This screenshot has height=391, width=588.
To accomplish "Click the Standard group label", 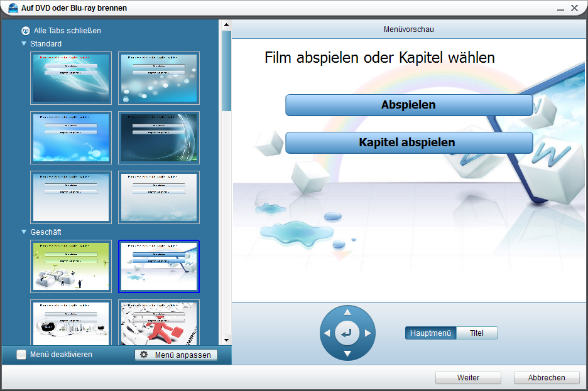I will coord(46,44).
